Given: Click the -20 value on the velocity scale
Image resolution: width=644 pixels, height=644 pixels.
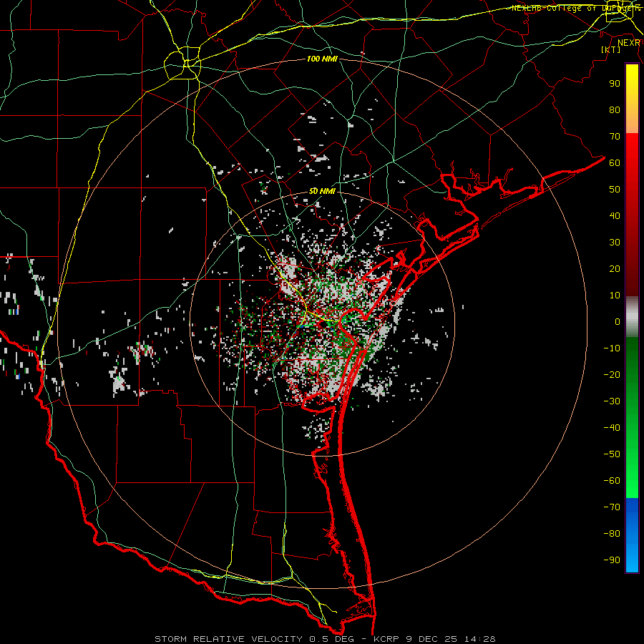Looking at the screenshot, I should point(612,375).
